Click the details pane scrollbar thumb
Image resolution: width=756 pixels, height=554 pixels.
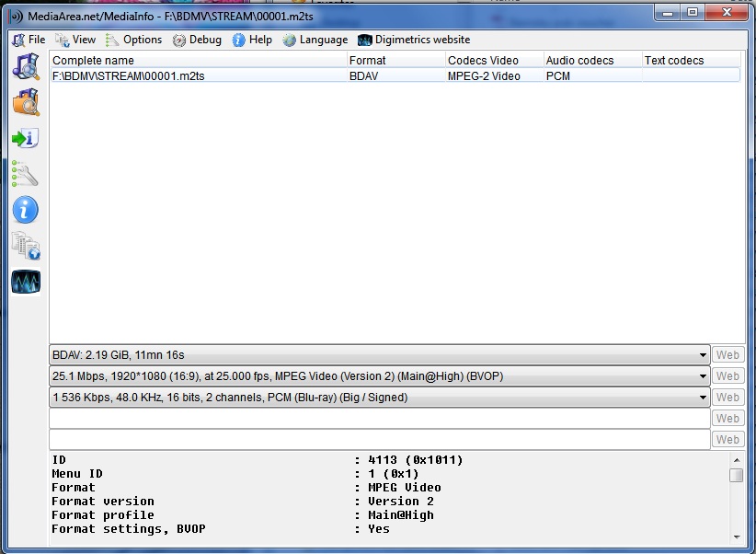tap(737, 476)
